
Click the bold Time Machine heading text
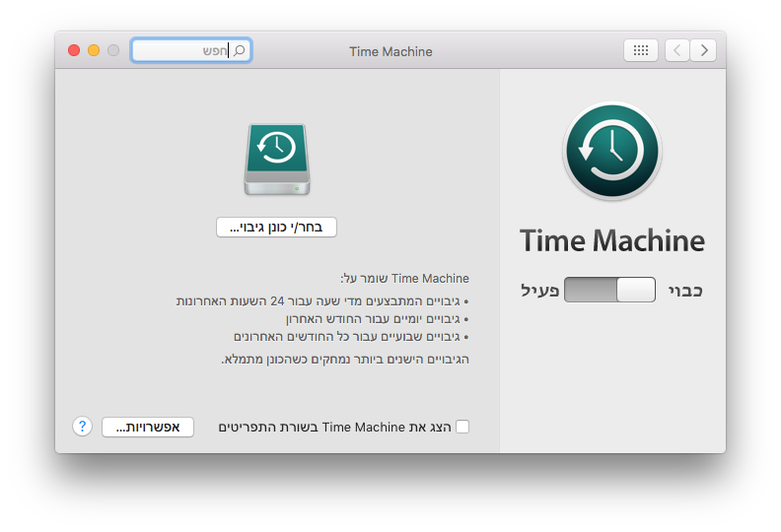pyautogui.click(x=611, y=240)
